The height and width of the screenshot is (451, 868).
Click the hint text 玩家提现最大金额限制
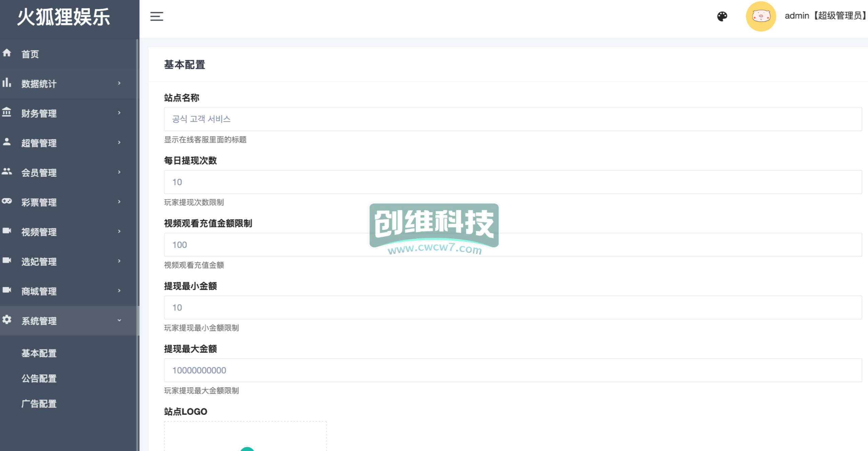(201, 390)
